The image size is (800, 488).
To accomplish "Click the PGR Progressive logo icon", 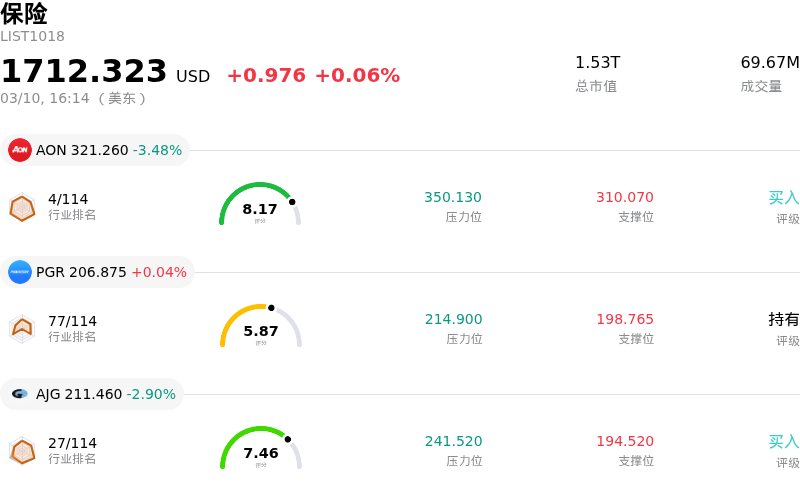I will point(20,272).
